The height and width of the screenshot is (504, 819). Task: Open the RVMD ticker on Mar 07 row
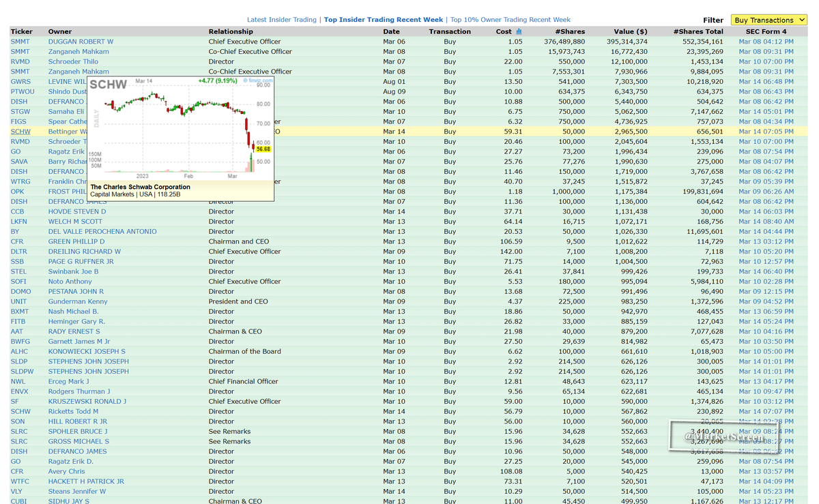pos(20,61)
